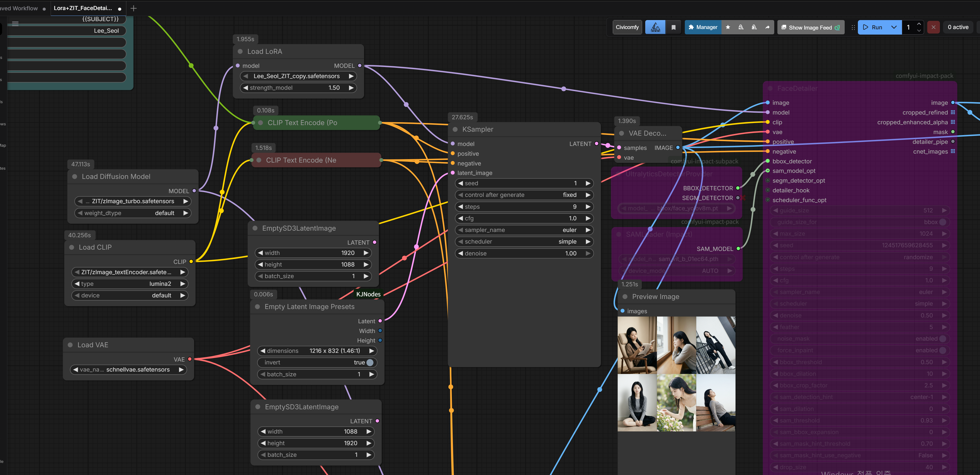Screen dimensions: 980x475
Task: Click the share workflow arrow icon
Action: (x=767, y=27)
